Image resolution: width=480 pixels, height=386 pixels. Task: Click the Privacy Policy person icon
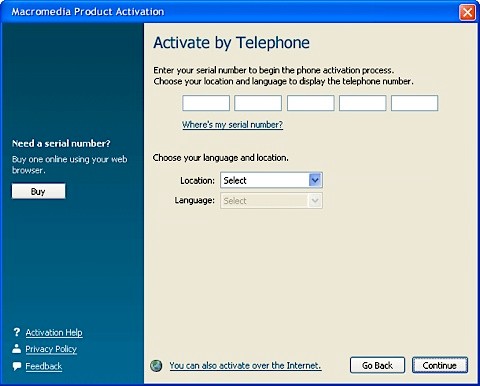click(16, 349)
